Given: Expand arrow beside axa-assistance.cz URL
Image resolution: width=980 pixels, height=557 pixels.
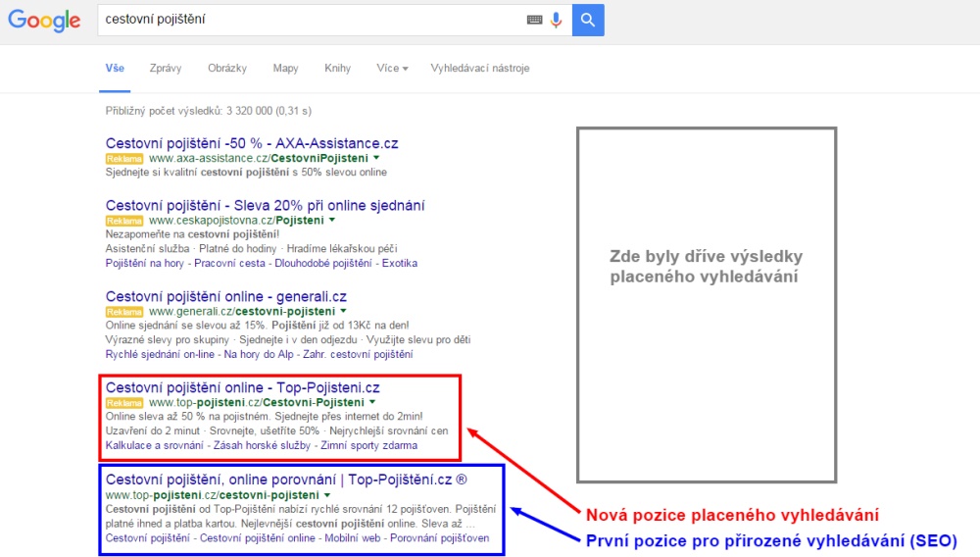Looking at the screenshot, I should (x=376, y=158).
